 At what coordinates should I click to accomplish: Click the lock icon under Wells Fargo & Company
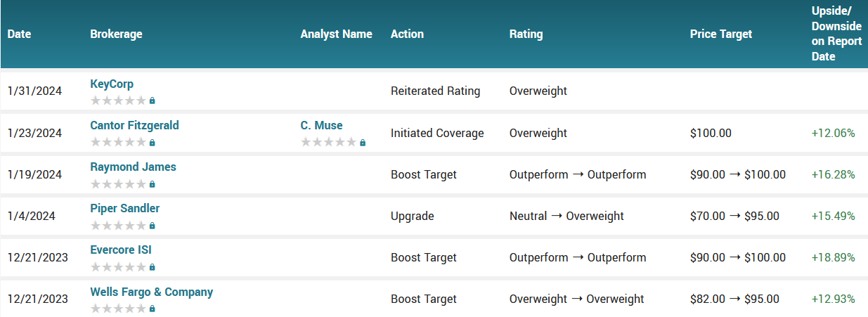click(x=152, y=309)
